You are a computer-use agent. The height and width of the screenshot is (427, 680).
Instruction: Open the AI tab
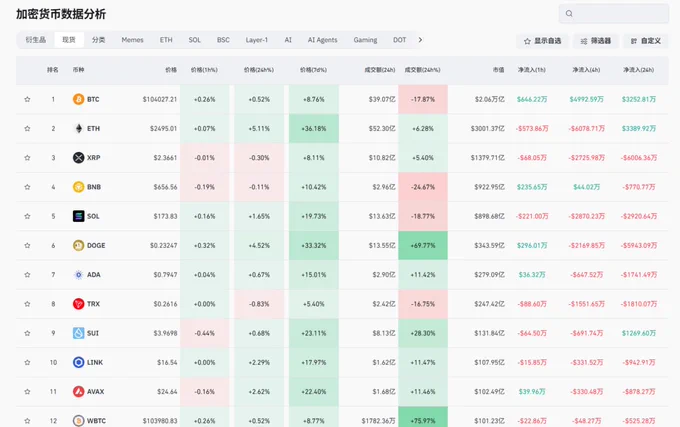tap(288, 40)
